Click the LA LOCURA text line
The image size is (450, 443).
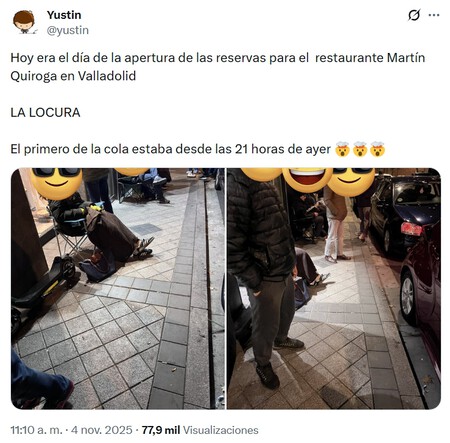45,113
